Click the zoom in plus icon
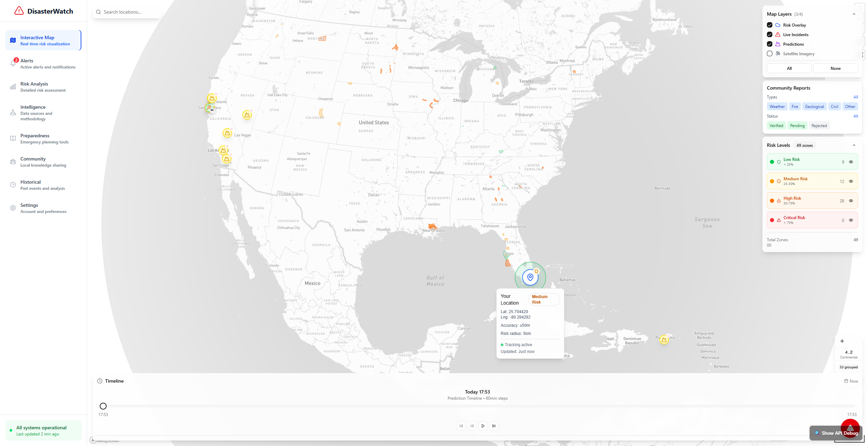This screenshot has height=446, width=868. click(x=842, y=341)
